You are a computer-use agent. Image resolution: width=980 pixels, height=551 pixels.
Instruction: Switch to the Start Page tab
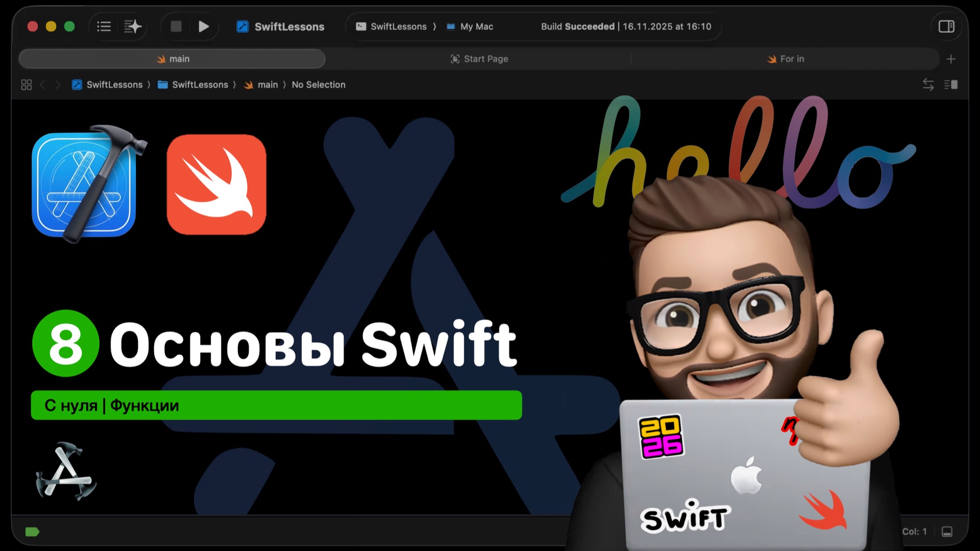tap(479, 58)
